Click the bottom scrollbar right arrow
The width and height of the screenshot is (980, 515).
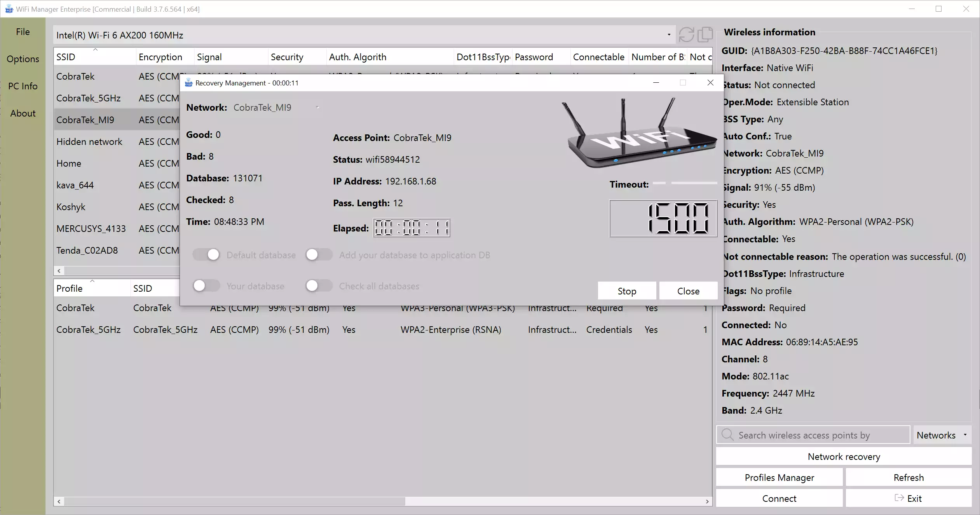707,501
